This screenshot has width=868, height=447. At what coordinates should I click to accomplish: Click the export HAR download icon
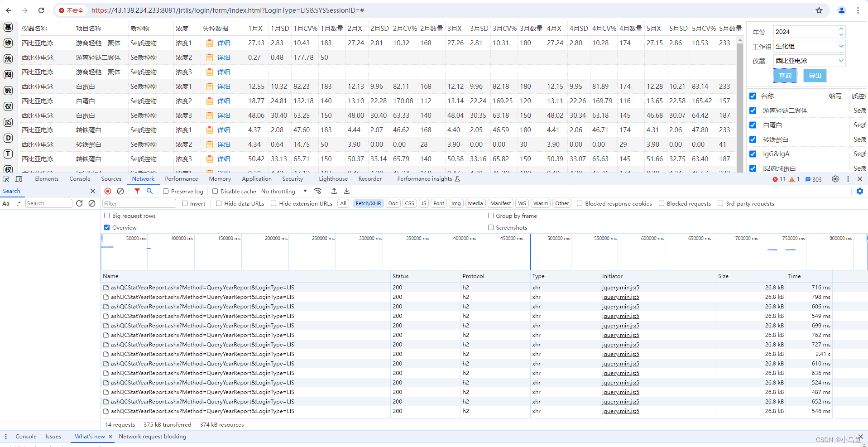pyautogui.click(x=347, y=191)
